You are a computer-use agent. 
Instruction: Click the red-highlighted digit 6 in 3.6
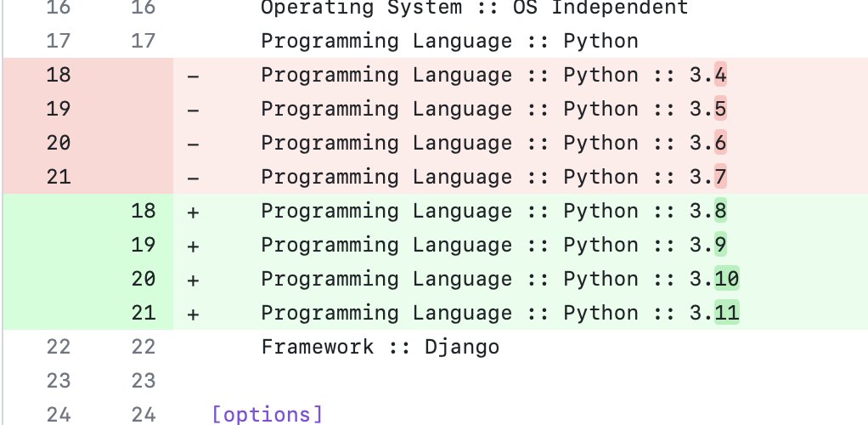point(720,143)
